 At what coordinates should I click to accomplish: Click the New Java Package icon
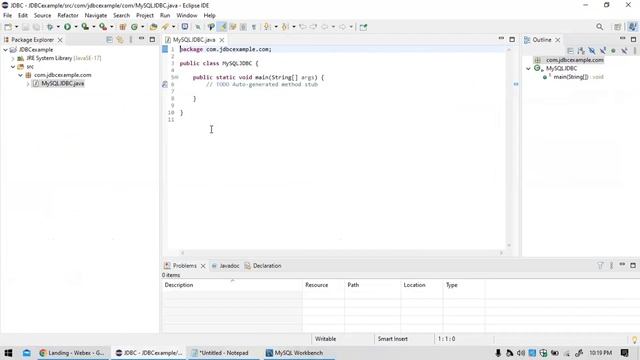122,27
